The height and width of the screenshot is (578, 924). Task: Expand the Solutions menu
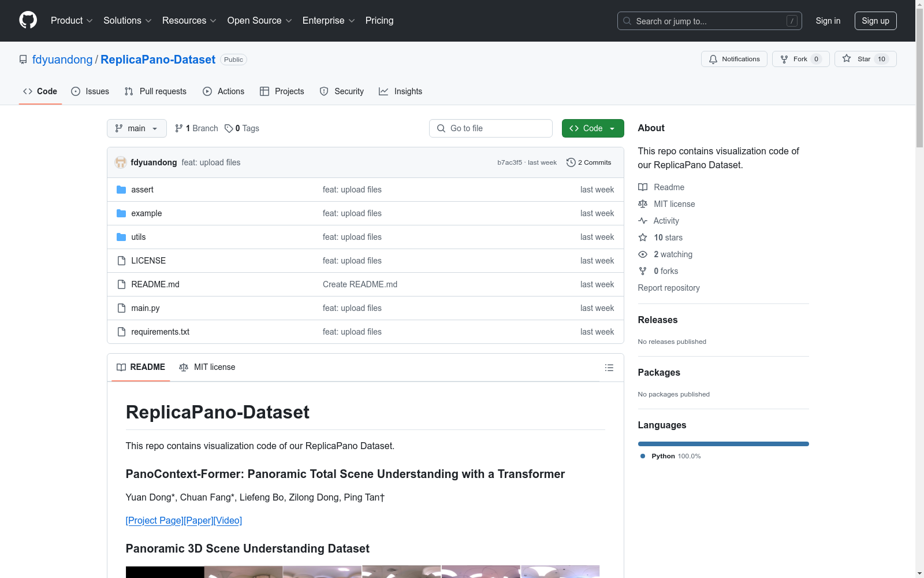128,21
